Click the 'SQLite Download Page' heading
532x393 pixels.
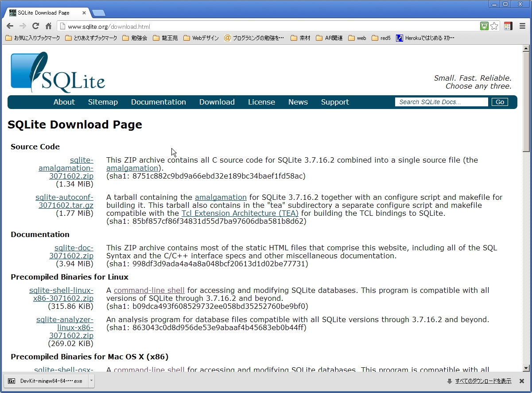pos(75,125)
